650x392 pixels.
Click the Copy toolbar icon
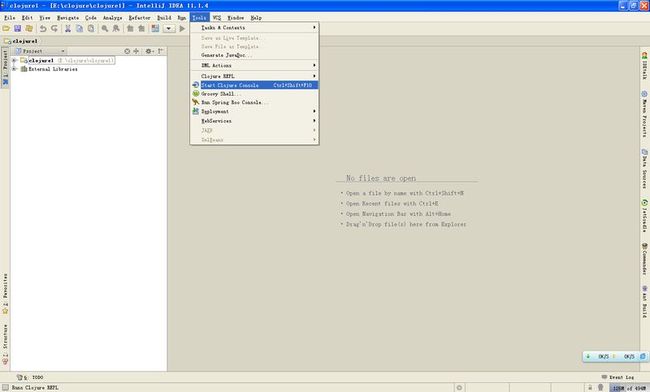coord(79,29)
